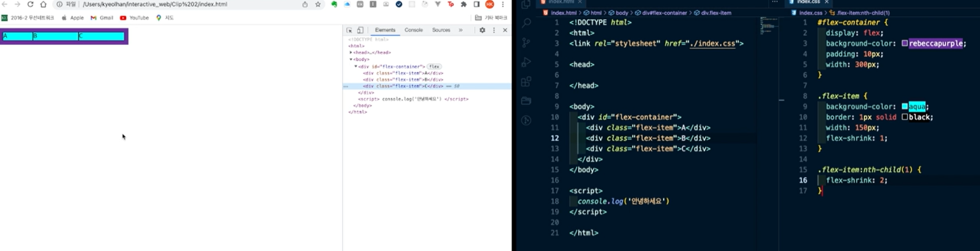Open the red Tp extension in Chrome
The width and height of the screenshot is (980, 251).
(451, 4)
